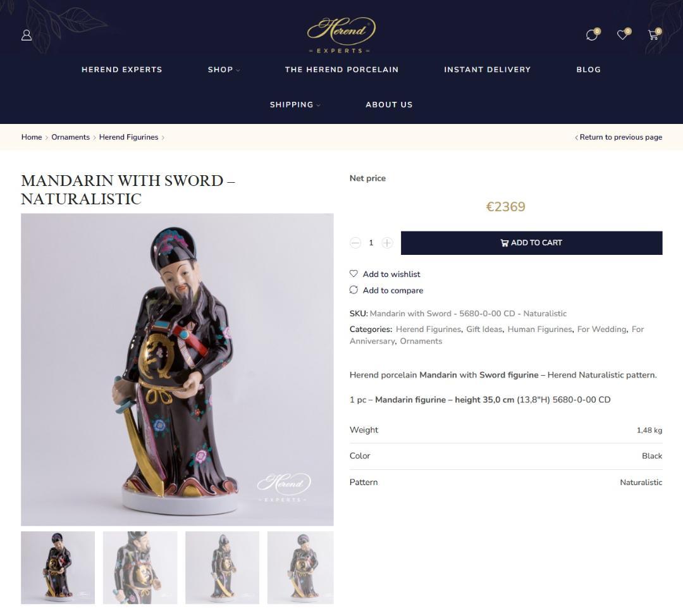The width and height of the screenshot is (683, 616).
Task: Expand the Shop dropdown menu
Action: point(223,70)
